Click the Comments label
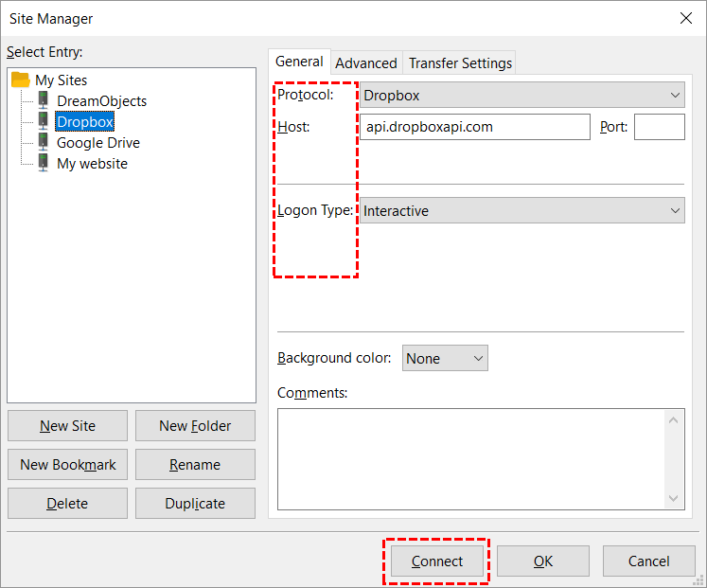 [x=312, y=393]
